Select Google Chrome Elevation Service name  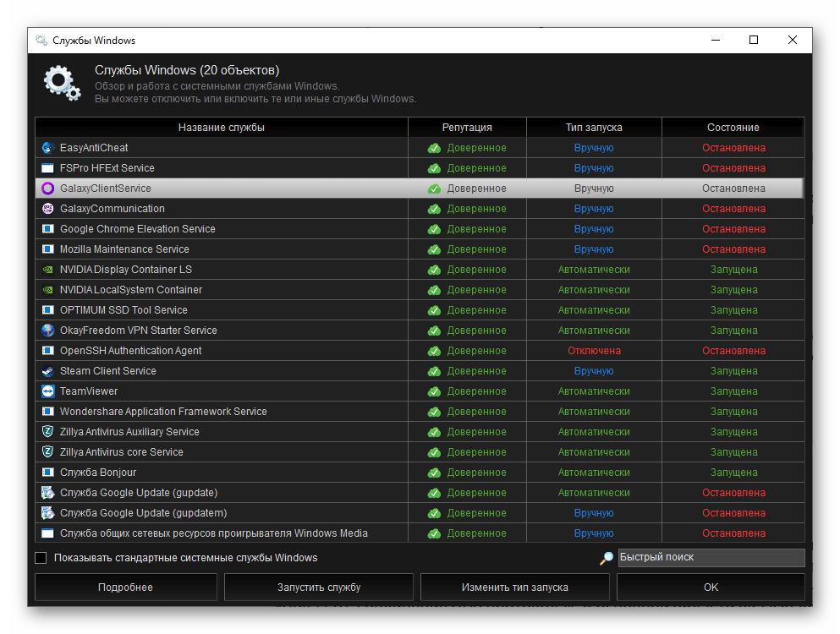pyautogui.click(x=138, y=229)
